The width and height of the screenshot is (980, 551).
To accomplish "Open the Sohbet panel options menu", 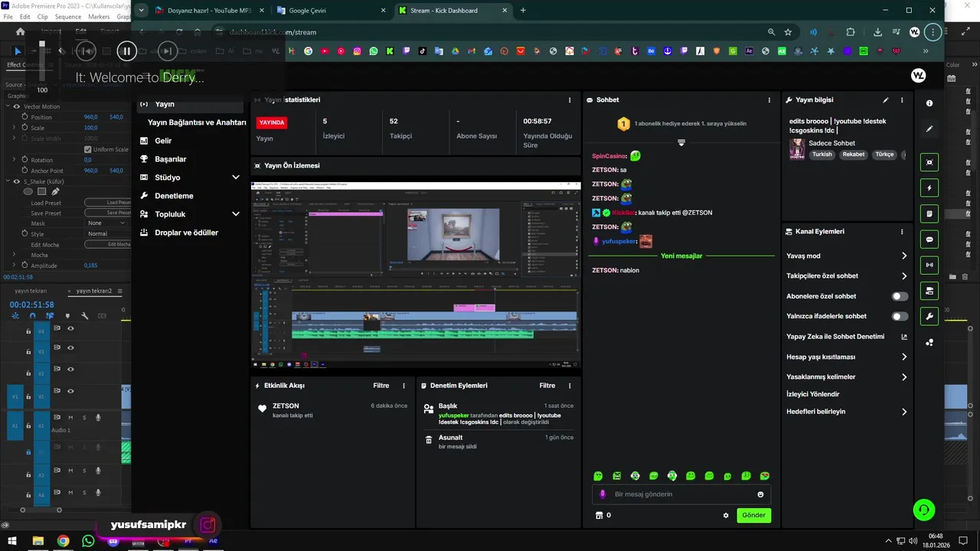I will [x=769, y=100].
